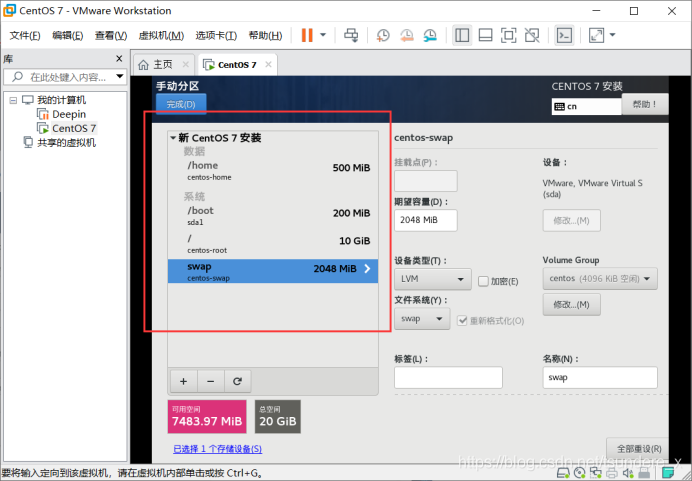Click the CD/DVD drive status bar icon
The width and height of the screenshot is (692, 481).
point(579,473)
